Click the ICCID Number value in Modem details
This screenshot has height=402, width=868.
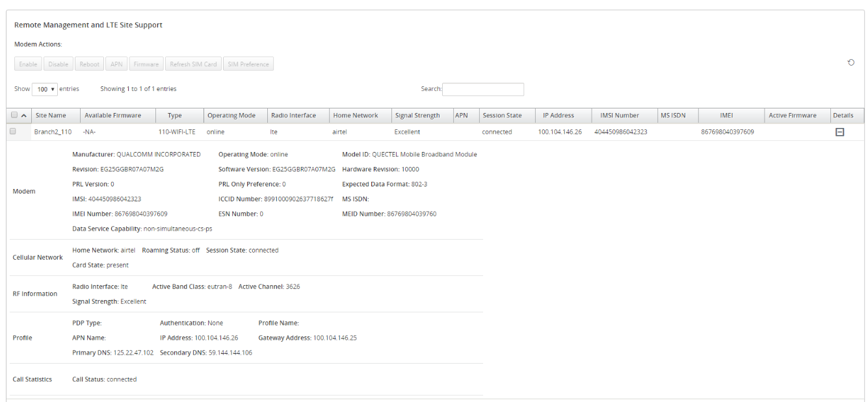[298, 199]
